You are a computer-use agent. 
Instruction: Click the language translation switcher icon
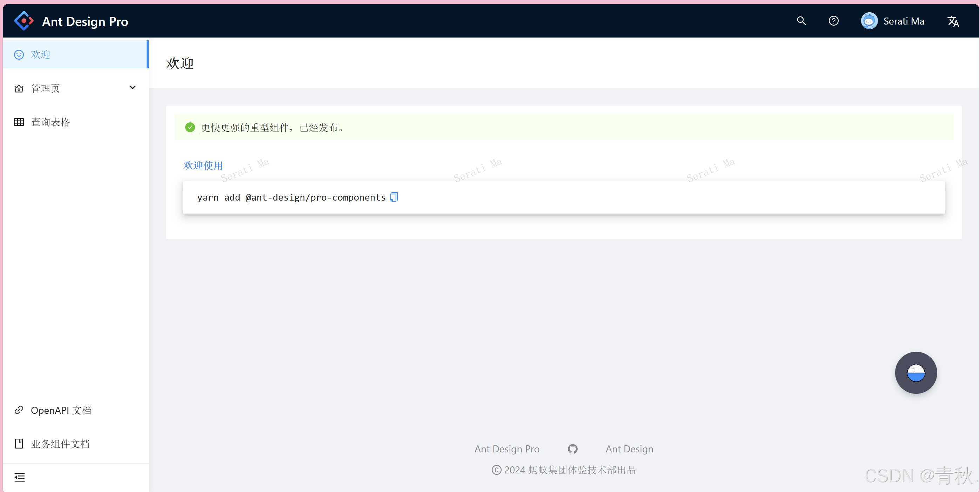pyautogui.click(x=953, y=21)
